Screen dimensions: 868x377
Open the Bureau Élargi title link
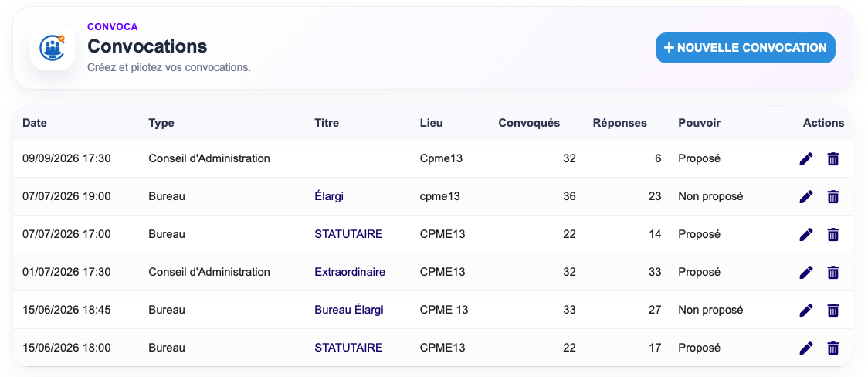point(349,310)
